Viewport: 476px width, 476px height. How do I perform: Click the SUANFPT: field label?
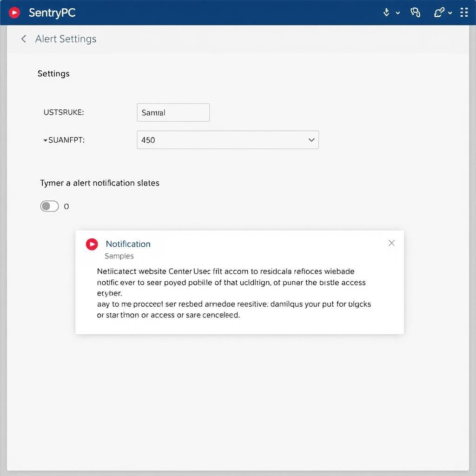[x=66, y=140]
